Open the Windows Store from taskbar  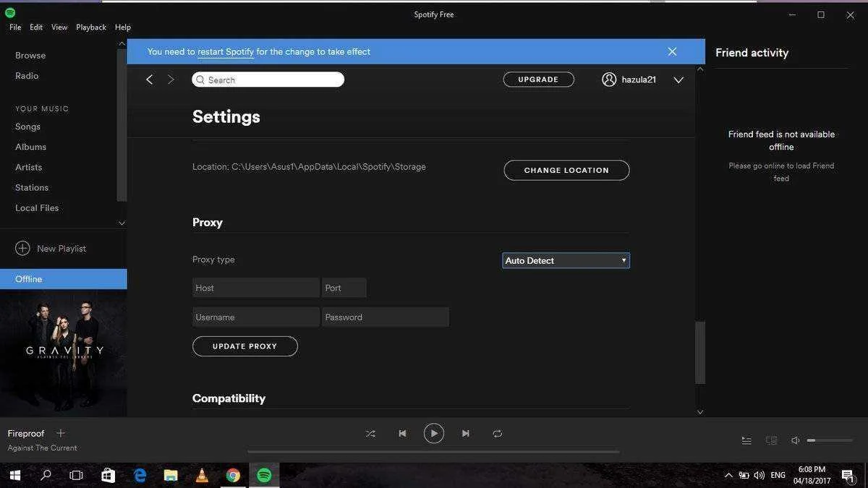[109, 475]
